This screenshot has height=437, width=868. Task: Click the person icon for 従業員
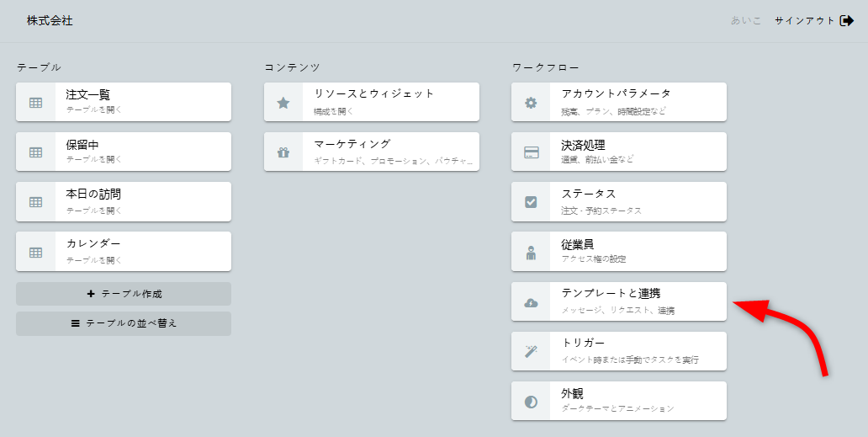[x=531, y=252]
